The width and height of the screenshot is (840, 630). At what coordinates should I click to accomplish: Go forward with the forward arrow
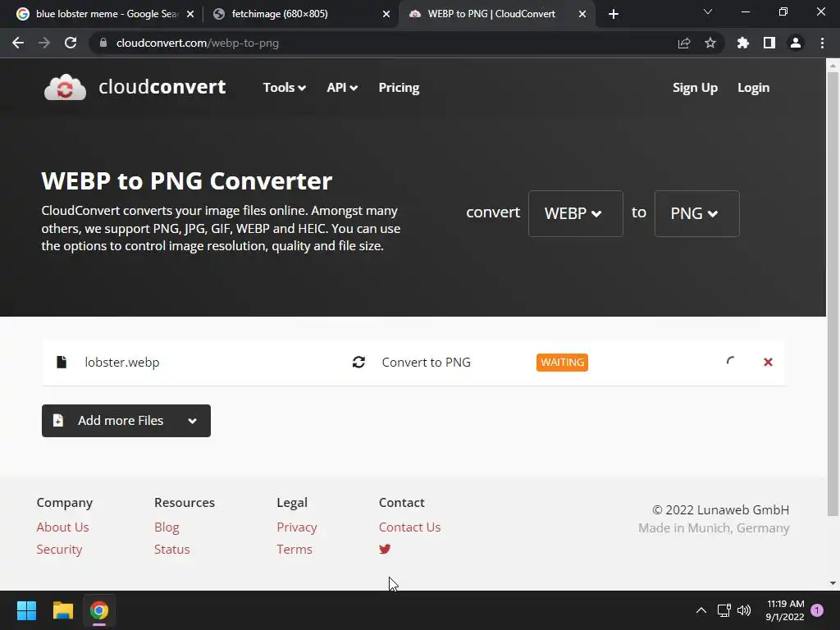pyautogui.click(x=44, y=43)
